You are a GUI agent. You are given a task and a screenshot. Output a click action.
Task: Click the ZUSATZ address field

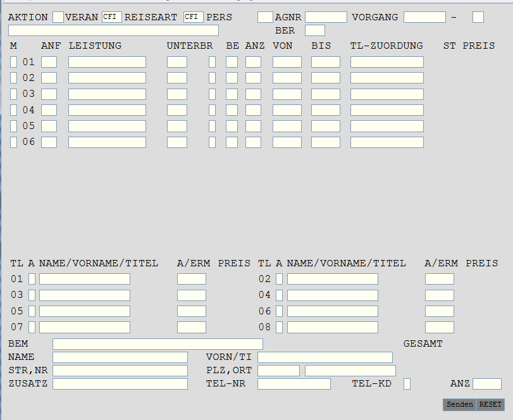120,384
